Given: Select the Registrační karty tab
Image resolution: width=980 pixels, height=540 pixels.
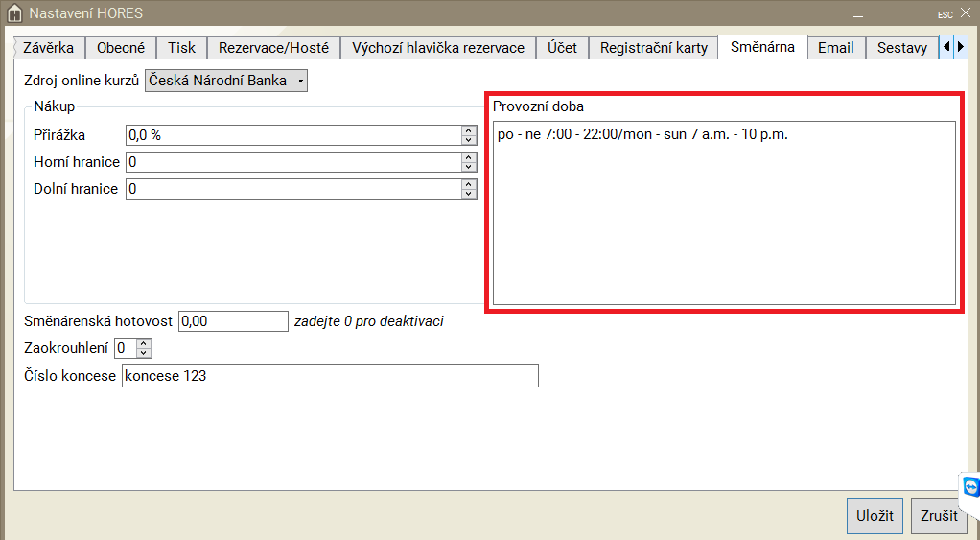Looking at the screenshot, I should (653, 48).
